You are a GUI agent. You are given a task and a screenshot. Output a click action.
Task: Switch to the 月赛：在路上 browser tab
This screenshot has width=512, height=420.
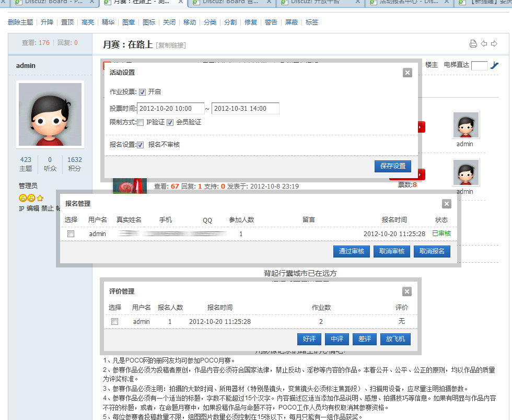[142, 2]
